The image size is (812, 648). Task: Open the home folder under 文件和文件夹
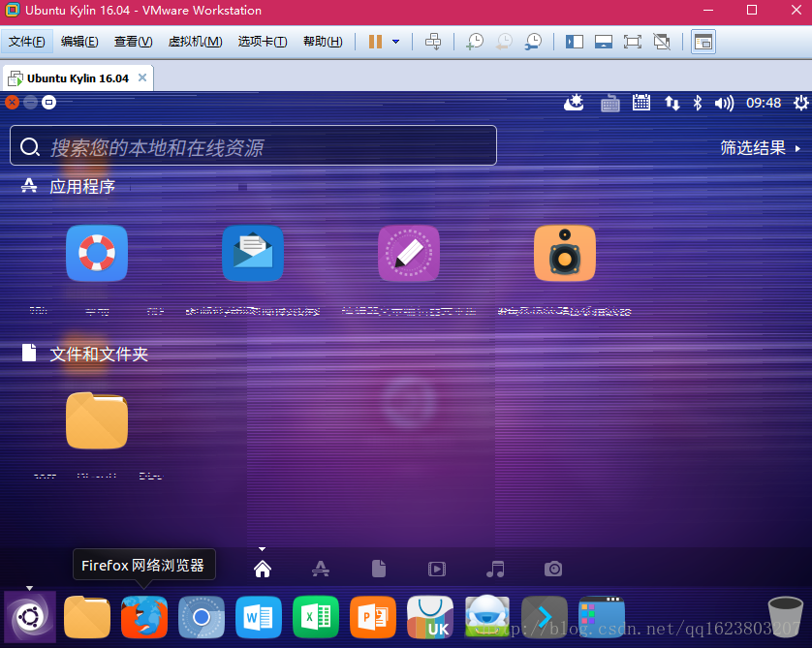pos(96,420)
